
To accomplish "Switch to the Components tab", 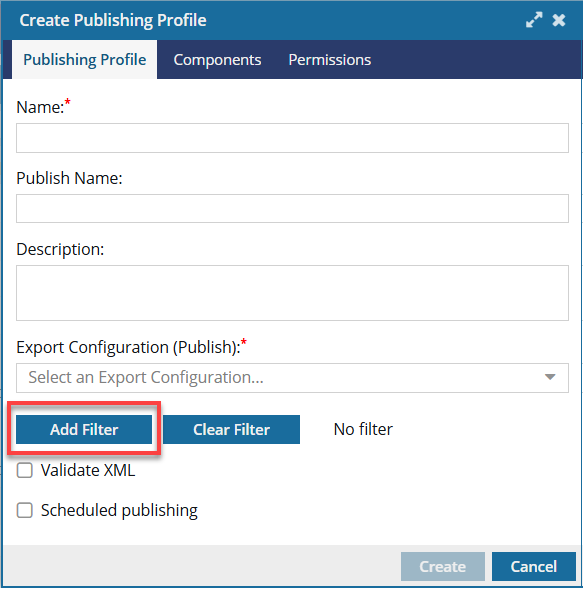I will [x=217, y=60].
